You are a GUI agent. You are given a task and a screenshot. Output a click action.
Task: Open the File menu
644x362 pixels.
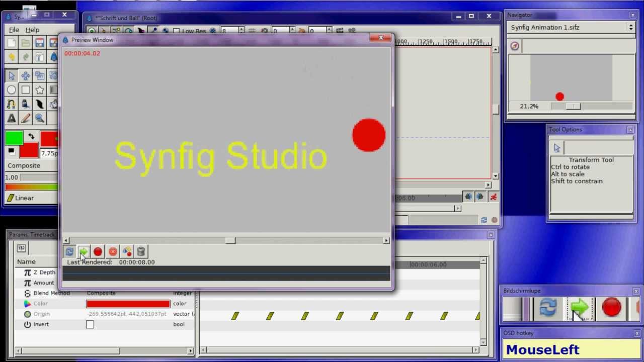(x=14, y=30)
